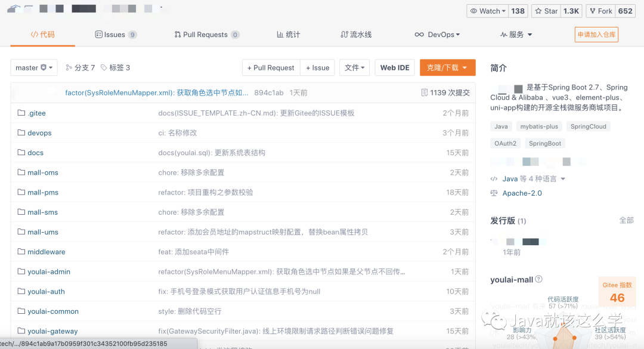Open the master branch selector
This screenshot has width=644, height=349.
click(x=33, y=67)
